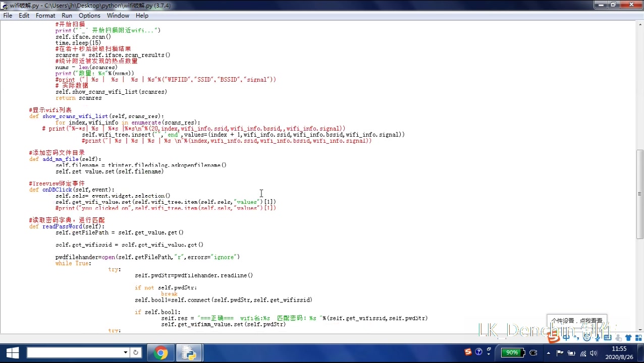The width and height of the screenshot is (644, 363).
Task: Open the Sogou soft keyboard icon
Action: [608, 338]
